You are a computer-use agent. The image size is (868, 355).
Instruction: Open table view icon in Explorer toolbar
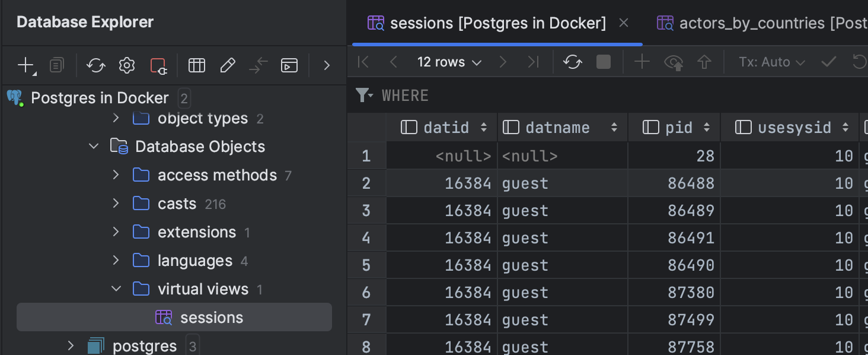tap(197, 65)
